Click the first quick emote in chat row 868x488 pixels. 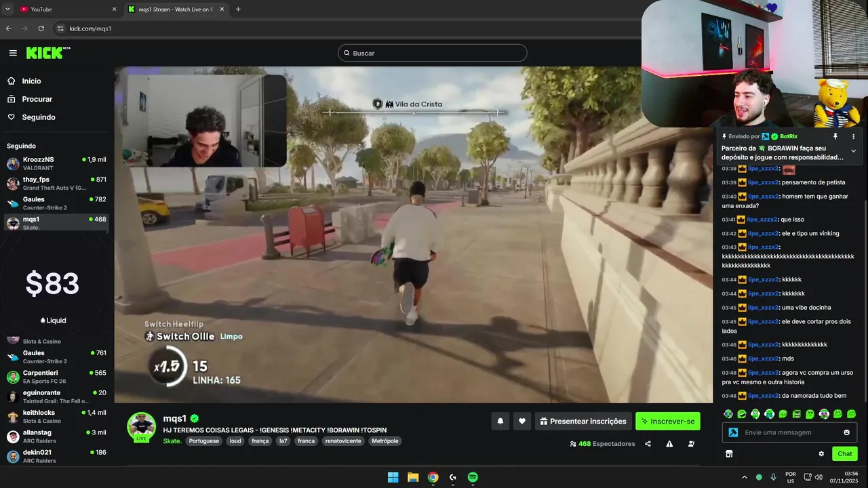point(728,413)
